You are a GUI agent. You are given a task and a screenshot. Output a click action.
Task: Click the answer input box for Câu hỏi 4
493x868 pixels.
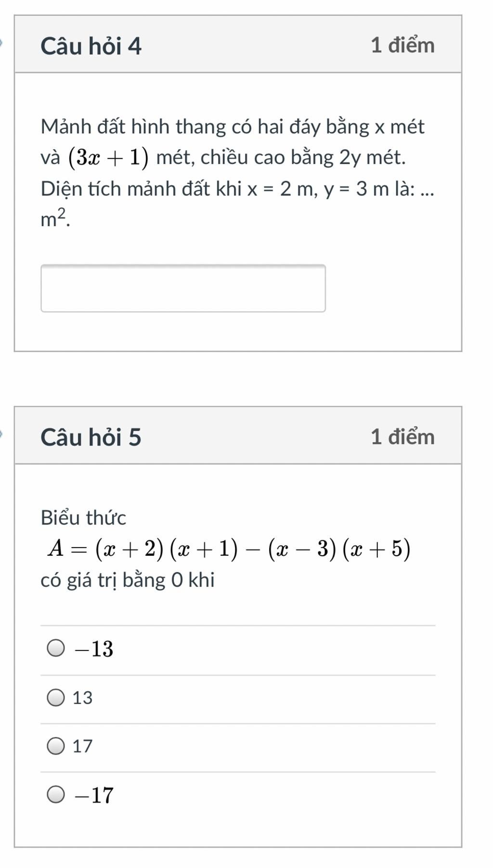coord(183,288)
